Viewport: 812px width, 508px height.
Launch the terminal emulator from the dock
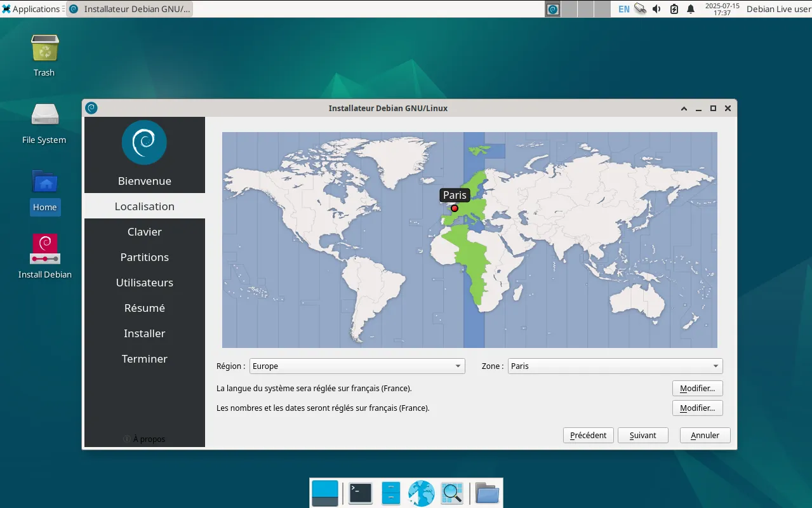click(x=360, y=493)
